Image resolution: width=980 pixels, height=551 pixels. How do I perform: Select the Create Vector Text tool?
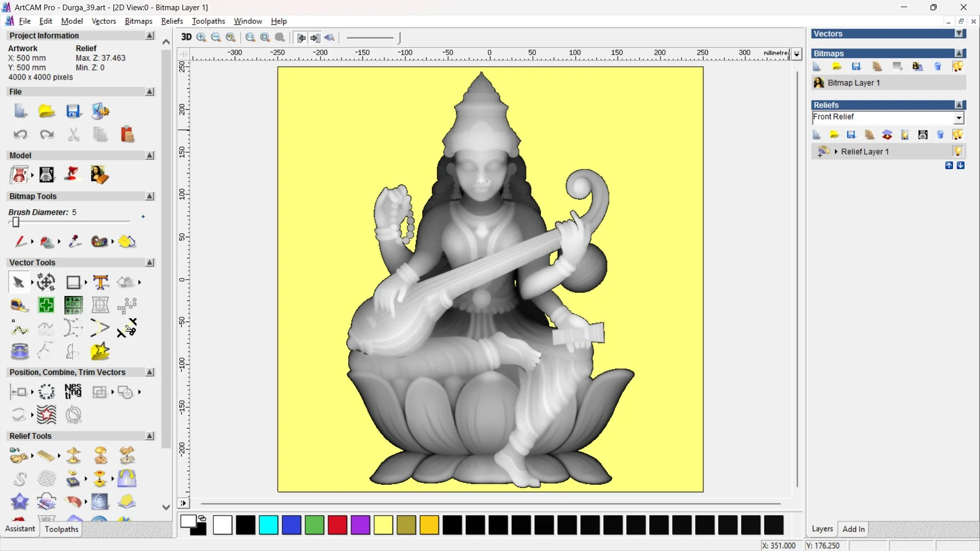[101, 282]
